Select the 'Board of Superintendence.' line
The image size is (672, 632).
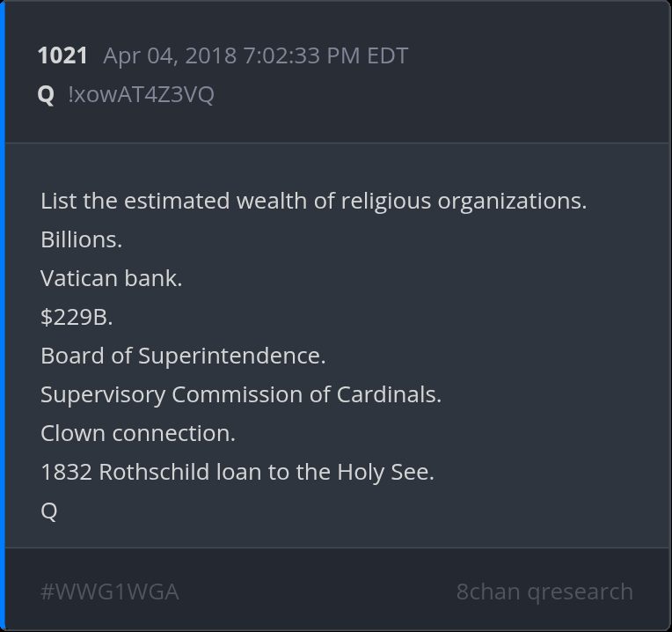pyautogui.click(x=183, y=356)
